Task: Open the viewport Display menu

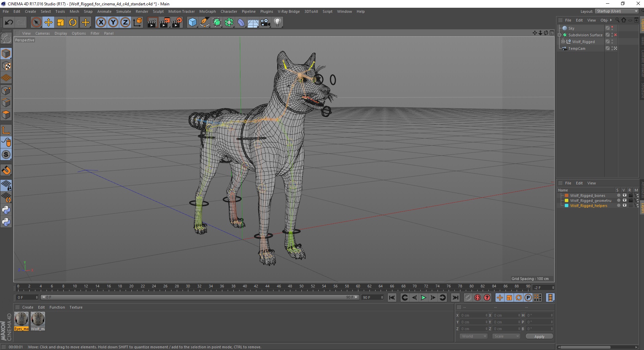Action: (x=61, y=33)
